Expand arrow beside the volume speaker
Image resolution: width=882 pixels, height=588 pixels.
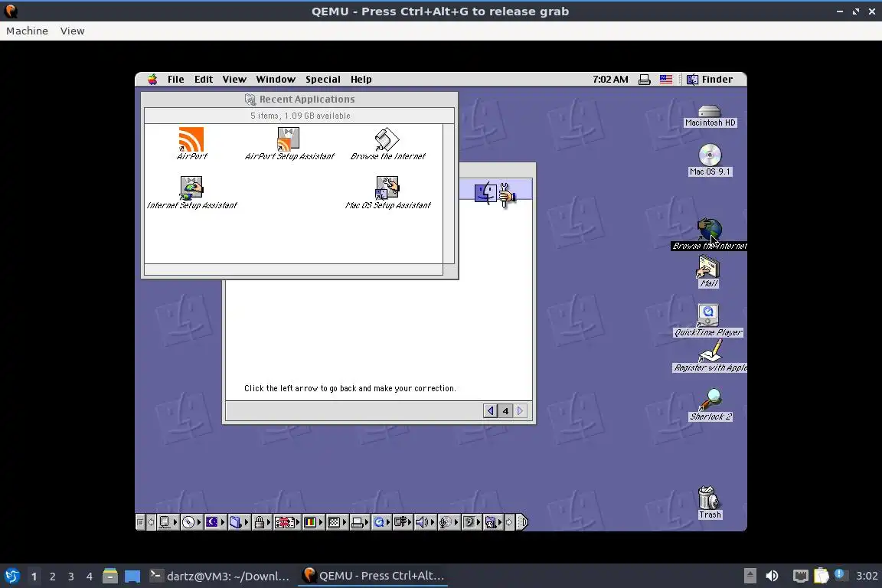433,522
